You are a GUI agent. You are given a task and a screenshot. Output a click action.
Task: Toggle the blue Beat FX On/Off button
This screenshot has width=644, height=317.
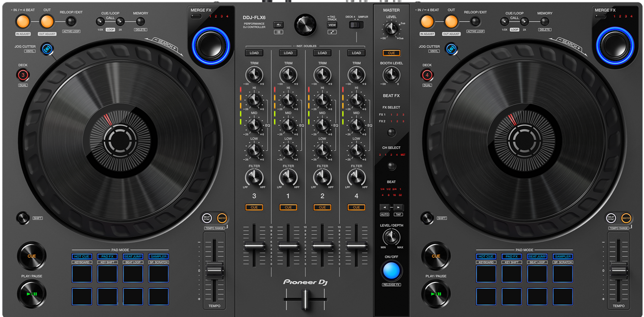391,271
